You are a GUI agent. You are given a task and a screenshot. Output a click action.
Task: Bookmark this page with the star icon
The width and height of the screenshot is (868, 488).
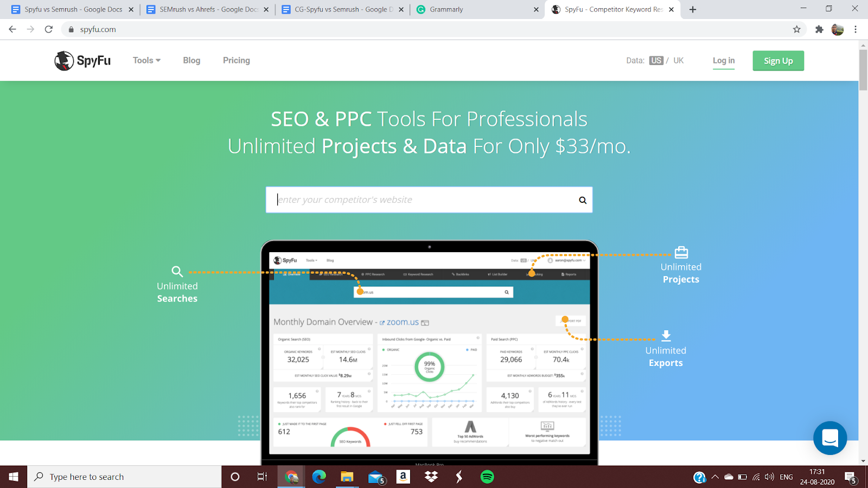pyautogui.click(x=796, y=29)
